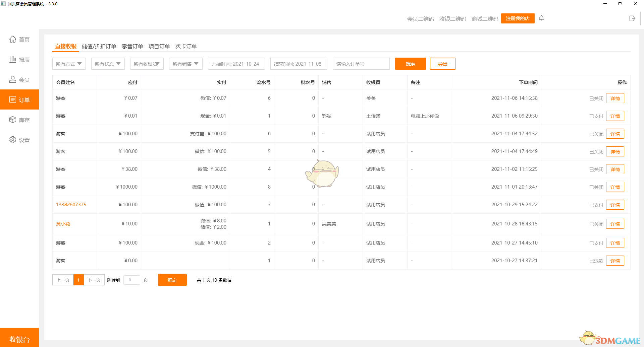This screenshot has height=347, width=644.
Task: Open the 所有方式 payment method dropdown
Action: (x=69, y=63)
